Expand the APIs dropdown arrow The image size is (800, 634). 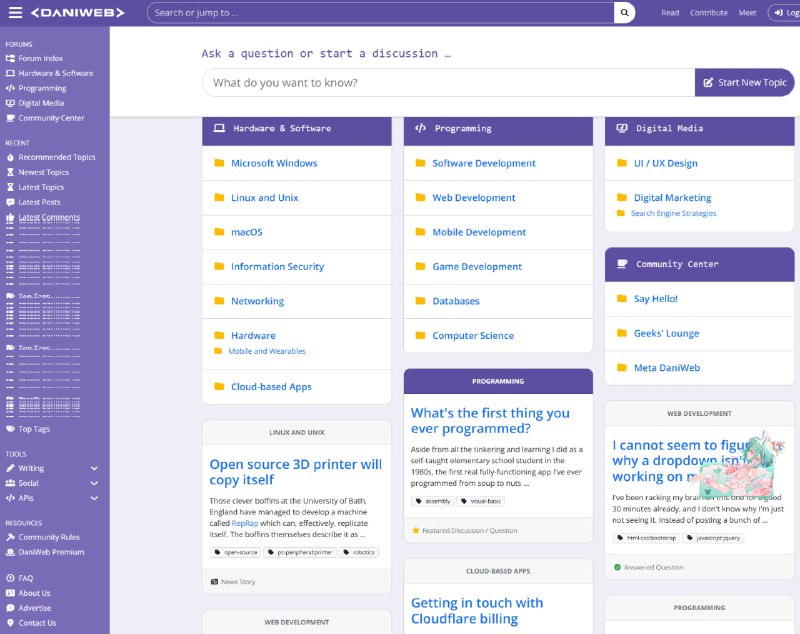tap(94, 498)
